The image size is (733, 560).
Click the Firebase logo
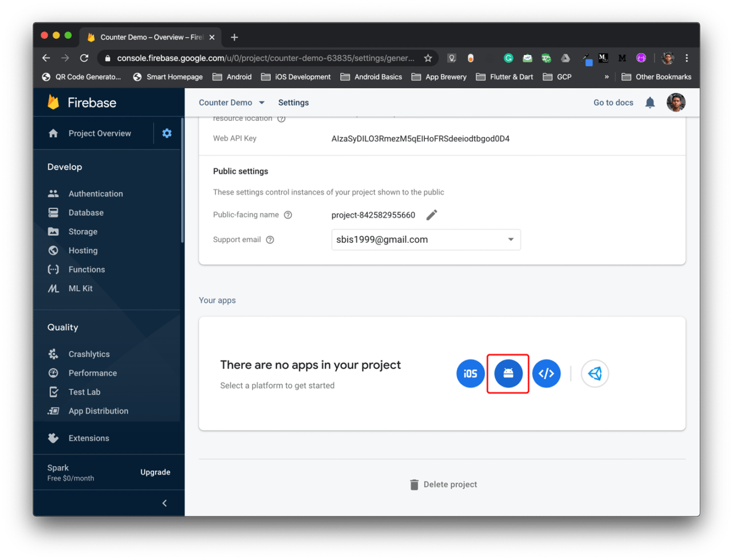tap(82, 102)
